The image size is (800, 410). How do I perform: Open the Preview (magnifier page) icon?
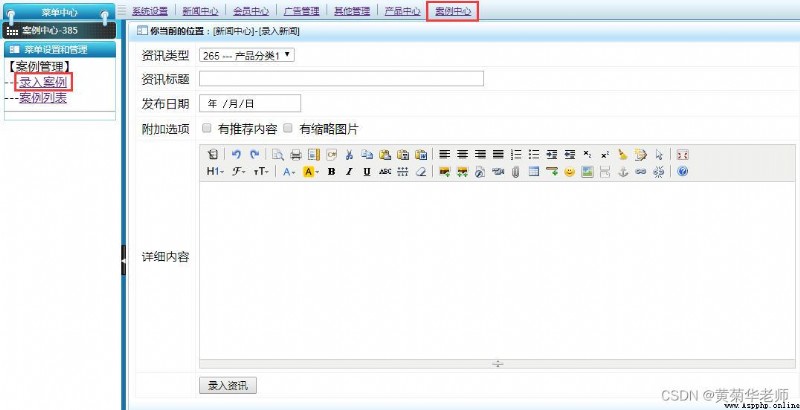tap(278, 155)
